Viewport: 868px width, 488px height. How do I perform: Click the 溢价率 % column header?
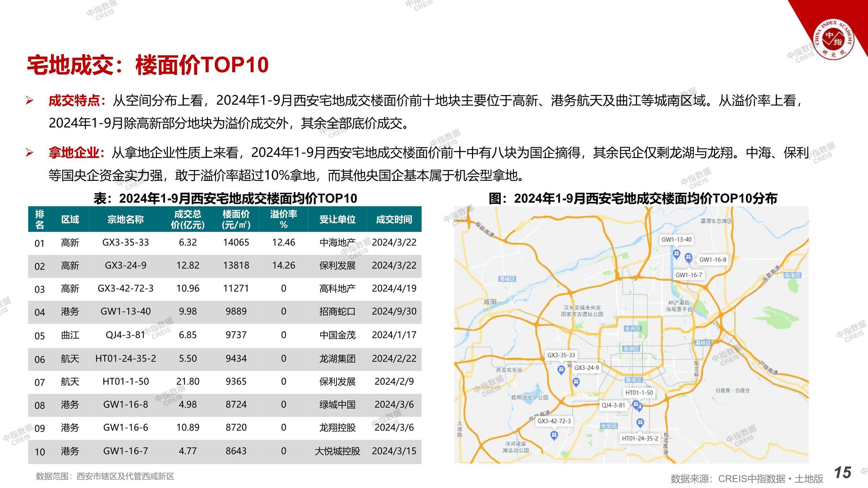[x=284, y=219]
